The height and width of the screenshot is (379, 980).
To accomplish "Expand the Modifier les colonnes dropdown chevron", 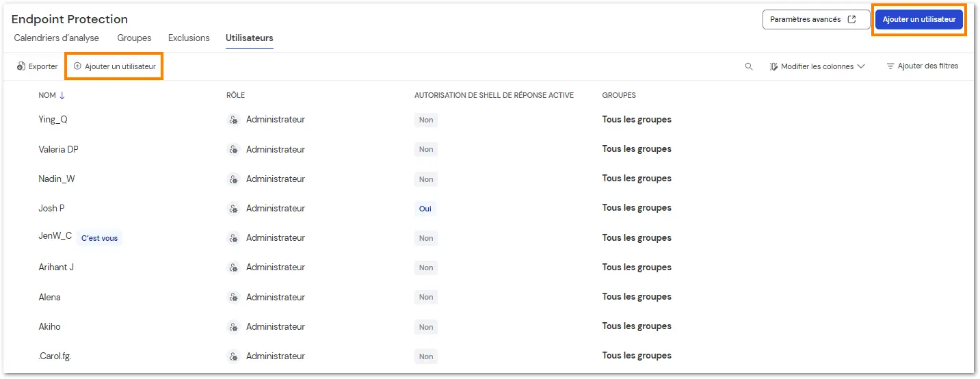I will pos(861,66).
